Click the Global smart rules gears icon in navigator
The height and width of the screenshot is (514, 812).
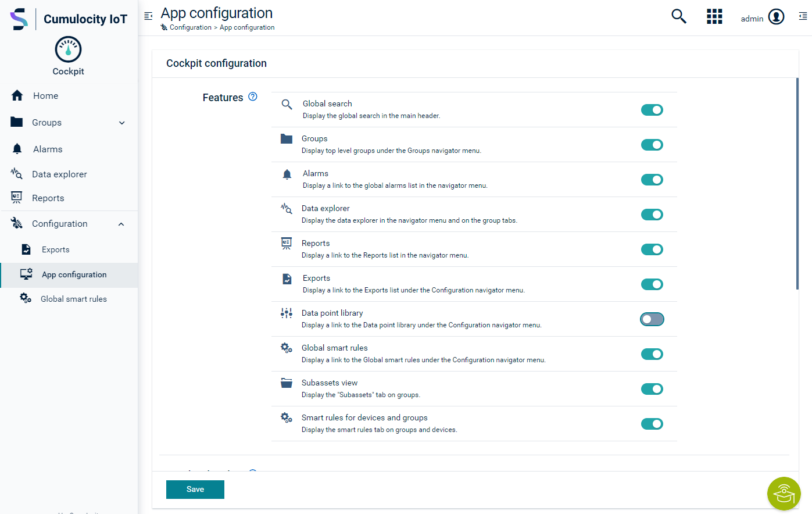(x=26, y=298)
